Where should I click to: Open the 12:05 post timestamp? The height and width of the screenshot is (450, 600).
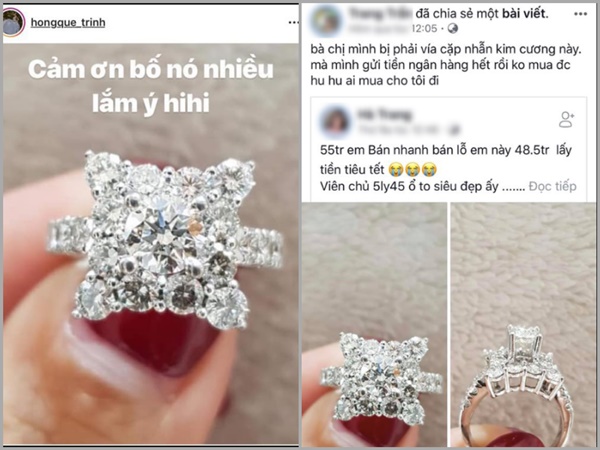tap(424, 28)
